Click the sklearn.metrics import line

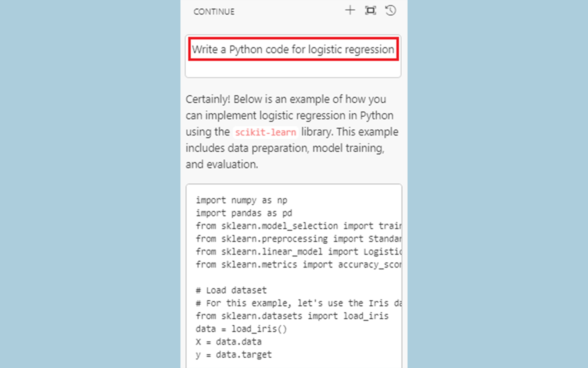298,265
